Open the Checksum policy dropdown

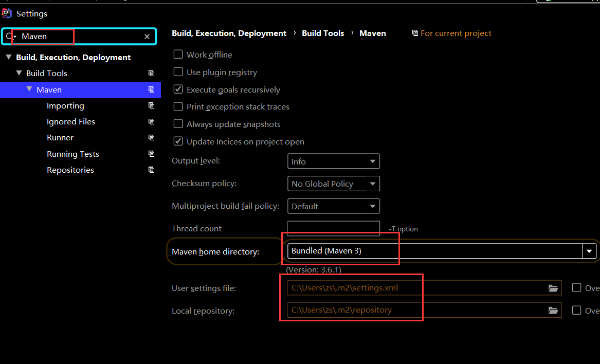click(x=334, y=184)
